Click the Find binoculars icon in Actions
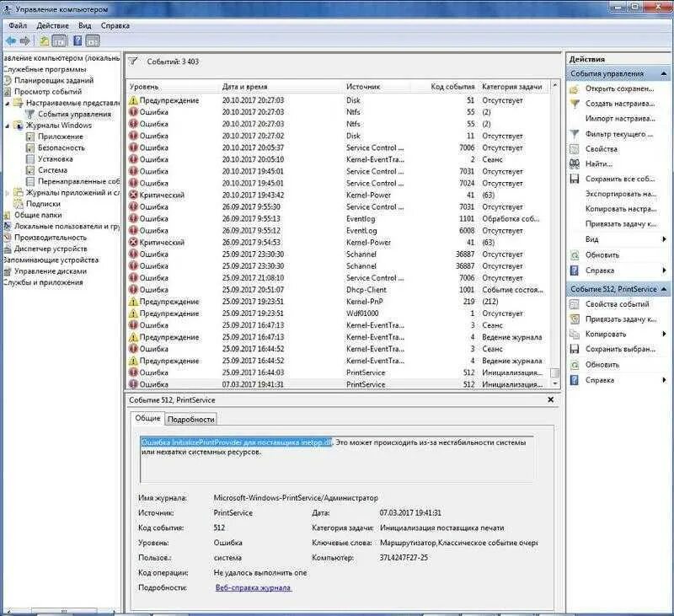674x616 pixels. tap(575, 163)
